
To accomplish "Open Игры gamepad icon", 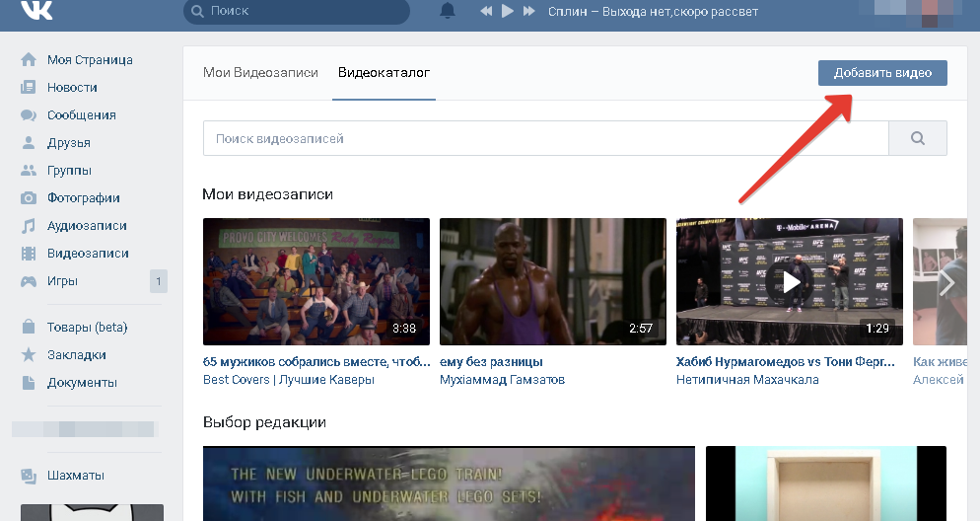I will click(x=29, y=281).
